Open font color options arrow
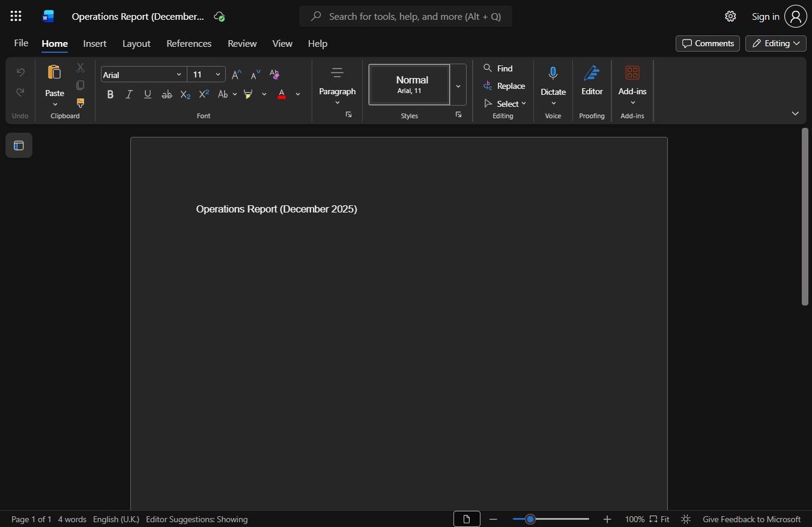The height and width of the screenshot is (527, 812). [x=298, y=94]
